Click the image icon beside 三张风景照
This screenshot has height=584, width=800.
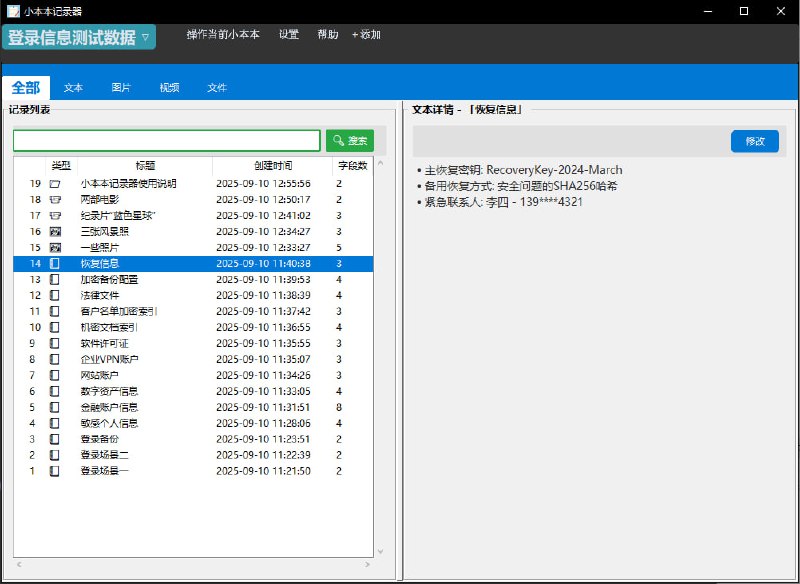[x=55, y=232]
